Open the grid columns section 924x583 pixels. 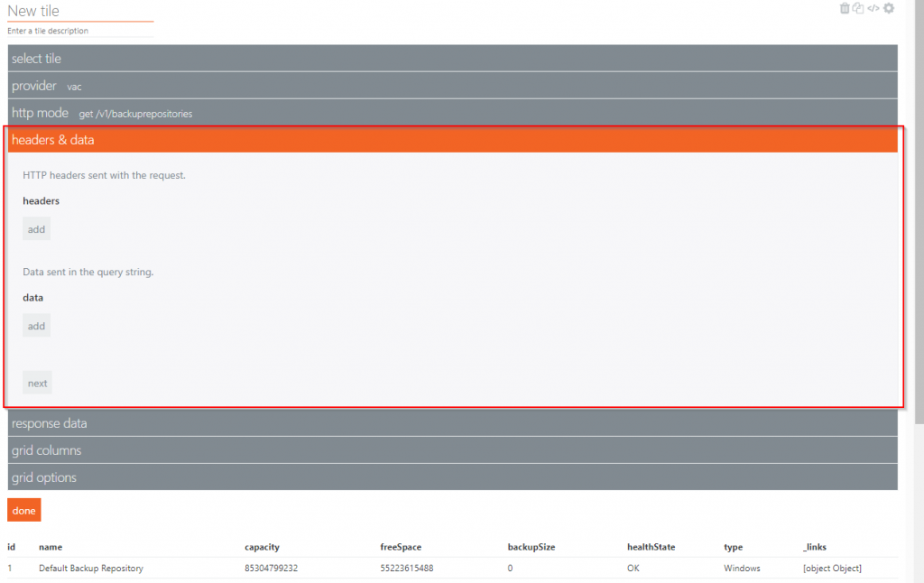(x=452, y=450)
